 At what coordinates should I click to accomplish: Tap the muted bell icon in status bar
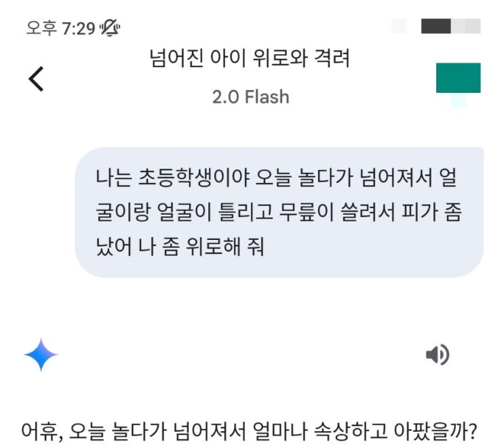coord(111,28)
